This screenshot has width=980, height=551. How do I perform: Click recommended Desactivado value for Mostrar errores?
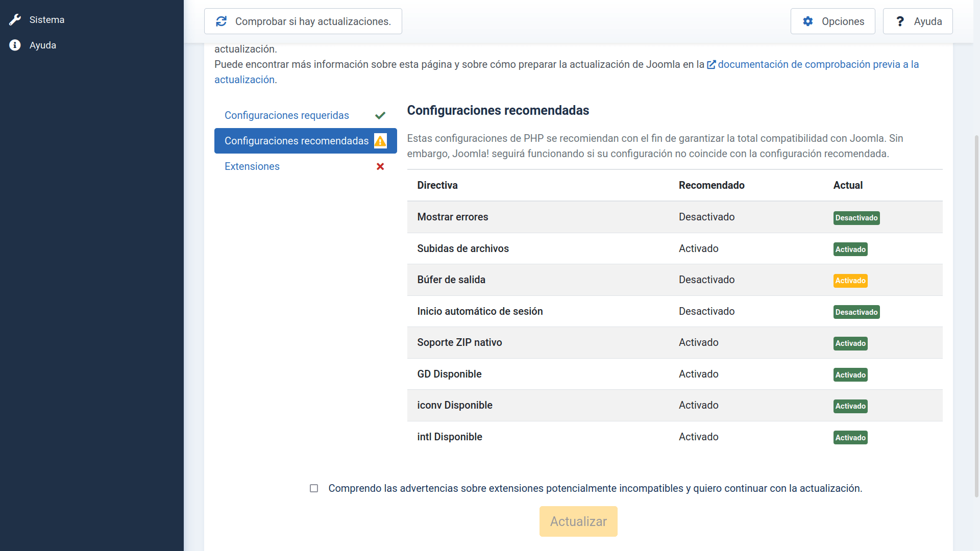click(x=706, y=217)
